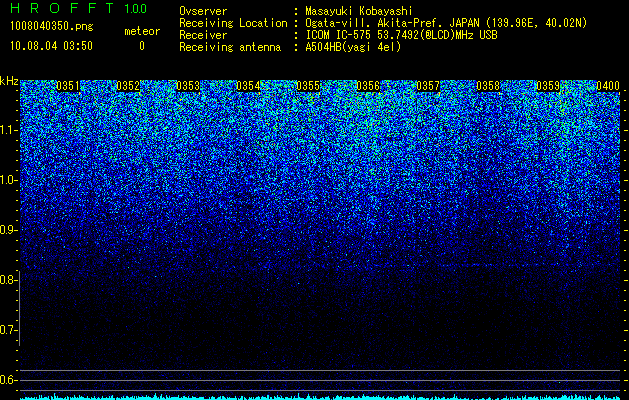Click the 0352 time marker
This screenshot has height=400, width=629.
[128, 86]
